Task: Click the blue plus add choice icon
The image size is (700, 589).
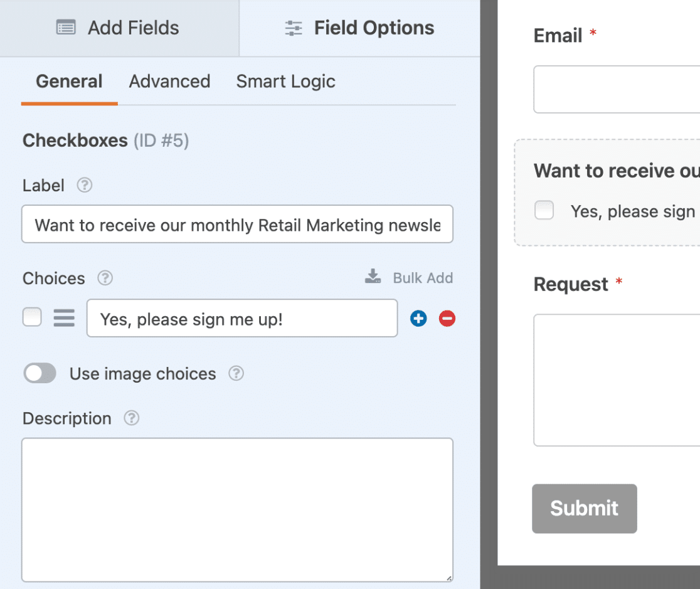Action: coord(418,319)
